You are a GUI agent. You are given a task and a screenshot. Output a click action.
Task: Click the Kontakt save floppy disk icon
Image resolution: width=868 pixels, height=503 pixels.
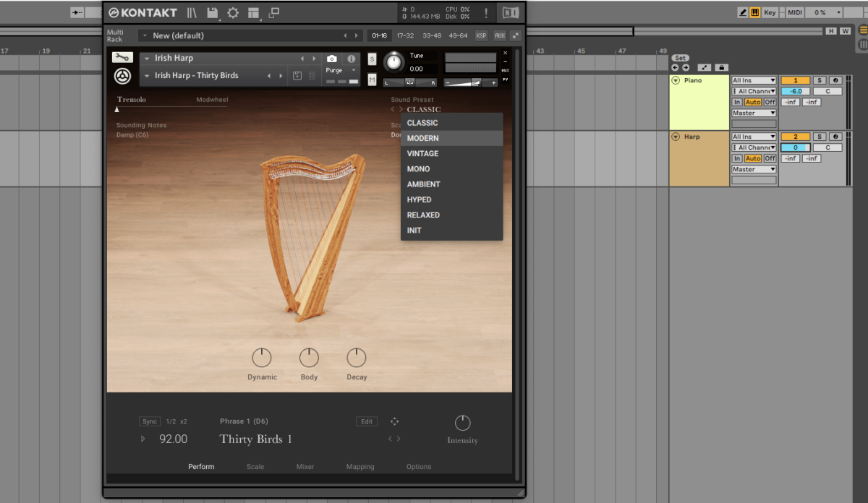212,13
